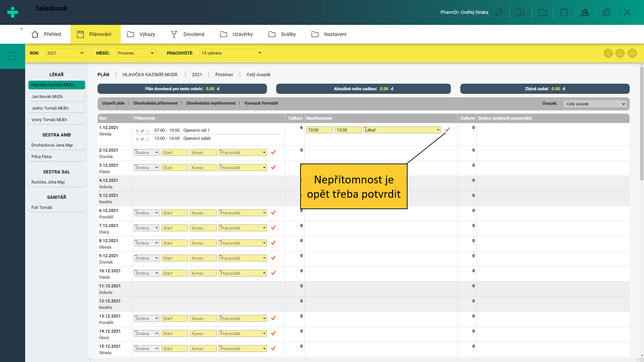Open the Rok 2021 dropdown
This screenshot has height=362, width=644.
(65, 53)
